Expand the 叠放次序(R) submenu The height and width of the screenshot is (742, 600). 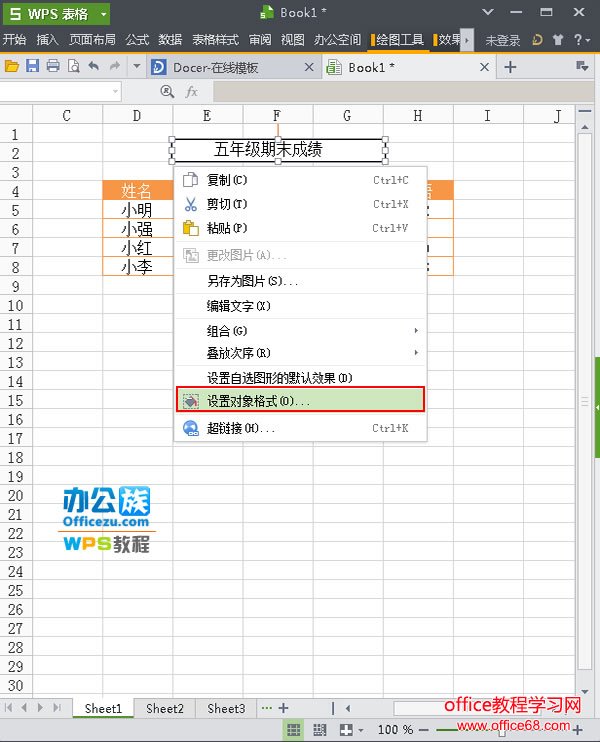click(300, 353)
